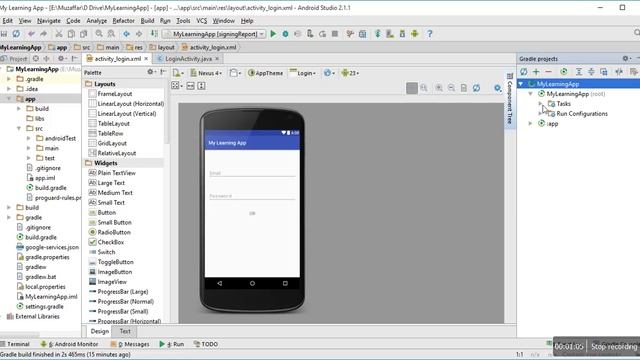Viewport: 640px width, 360px height.
Task: Click the Back navigation arrow
Action: [127, 34]
